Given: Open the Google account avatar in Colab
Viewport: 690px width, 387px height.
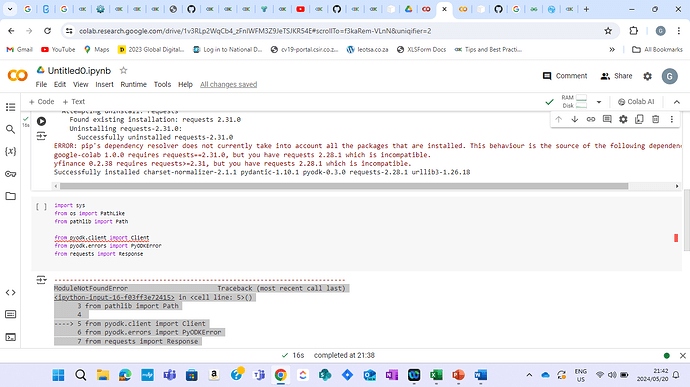Looking at the screenshot, I should pyautogui.click(x=669, y=76).
